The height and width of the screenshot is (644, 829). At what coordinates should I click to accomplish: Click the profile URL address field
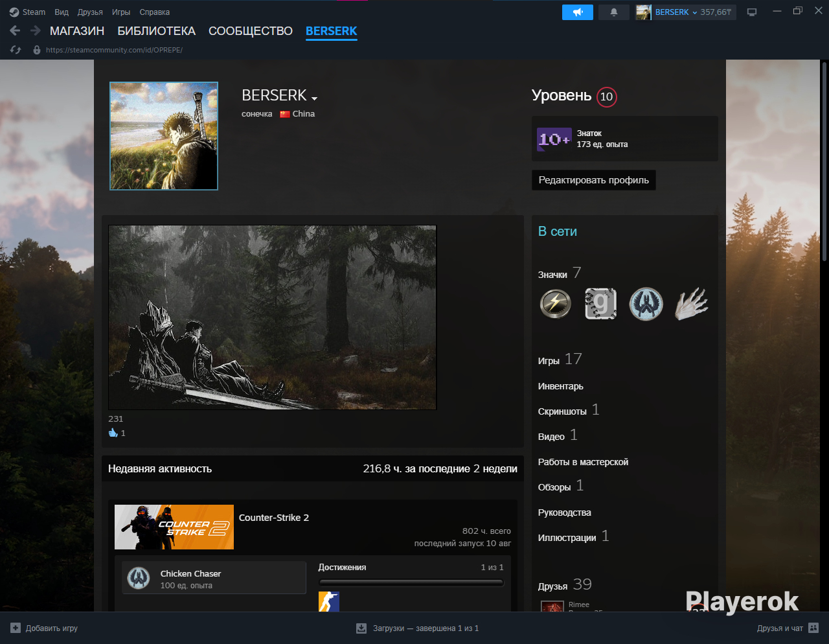tap(114, 50)
